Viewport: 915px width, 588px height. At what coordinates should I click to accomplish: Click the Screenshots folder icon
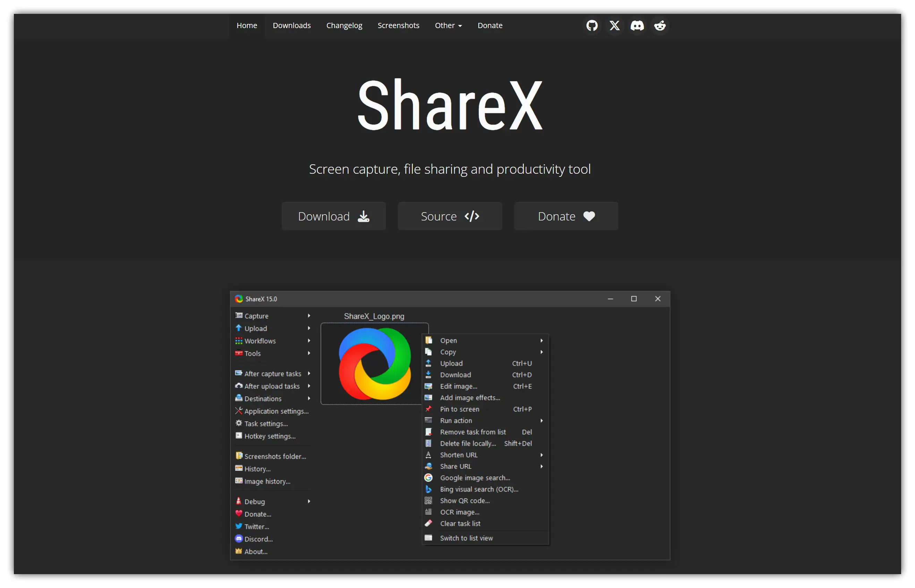click(x=239, y=456)
